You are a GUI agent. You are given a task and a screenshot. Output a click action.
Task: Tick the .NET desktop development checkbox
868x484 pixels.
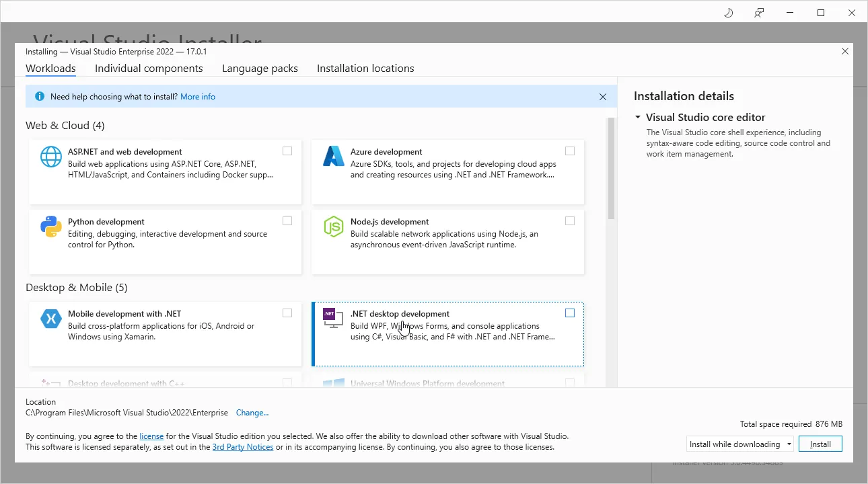[570, 313]
